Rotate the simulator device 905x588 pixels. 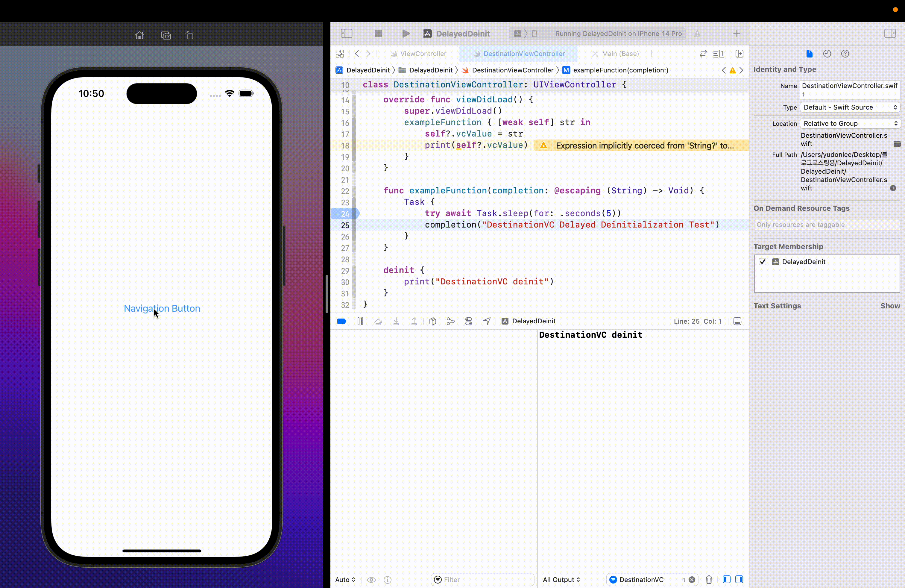189,35
